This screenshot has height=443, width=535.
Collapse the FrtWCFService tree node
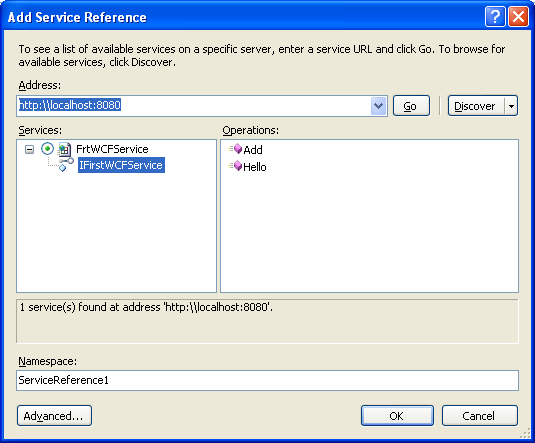tap(30, 149)
